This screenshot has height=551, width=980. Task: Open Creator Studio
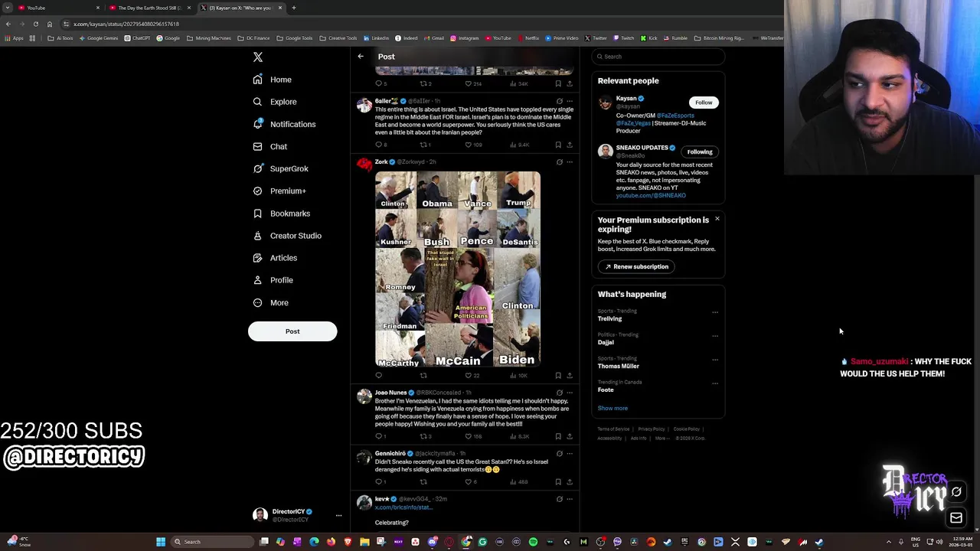pyautogui.click(x=287, y=236)
